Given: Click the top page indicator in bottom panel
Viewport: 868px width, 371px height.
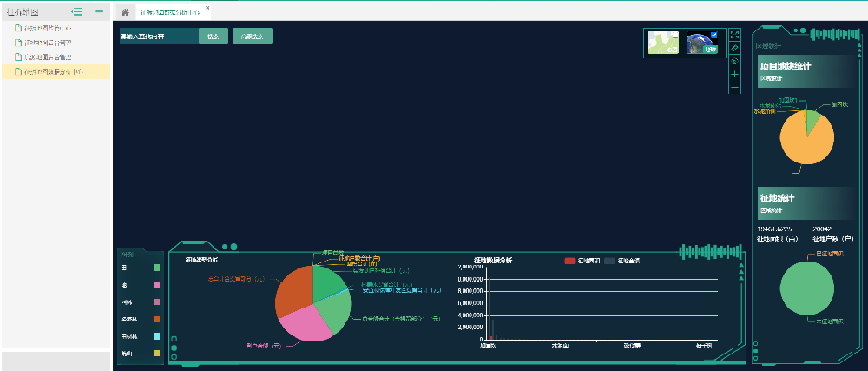Looking at the screenshot, I should (x=174, y=338).
